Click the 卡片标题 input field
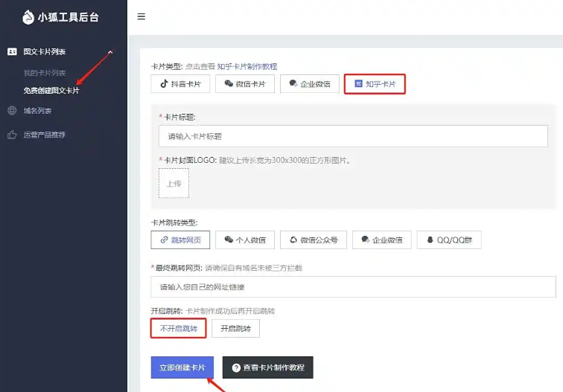563x392 pixels. point(353,136)
